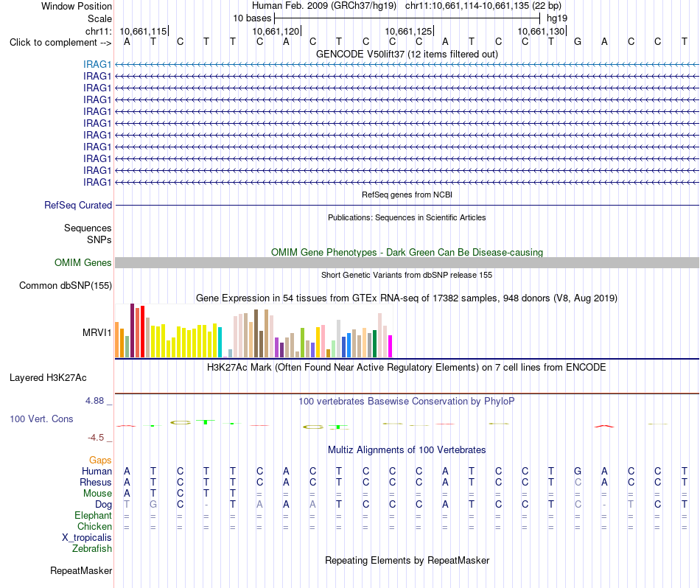Select the Elephant species label

pos(93,515)
